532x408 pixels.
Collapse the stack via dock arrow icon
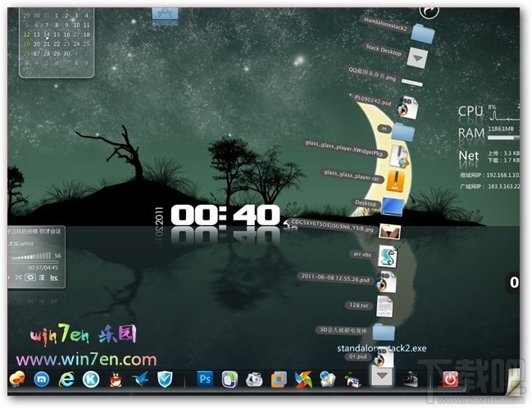click(382, 375)
